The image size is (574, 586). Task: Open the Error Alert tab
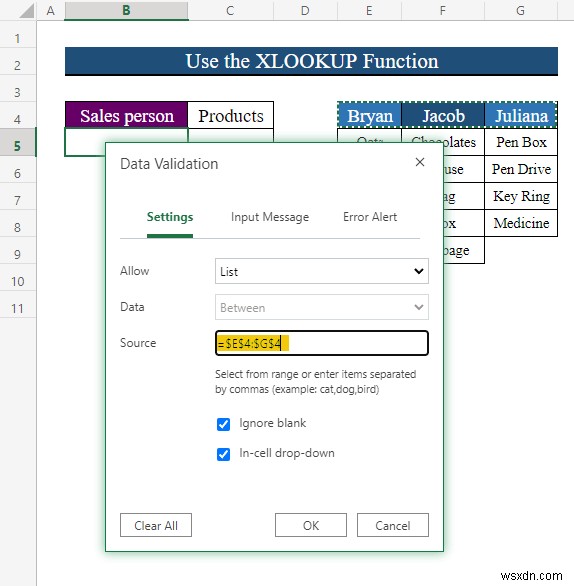(x=370, y=217)
